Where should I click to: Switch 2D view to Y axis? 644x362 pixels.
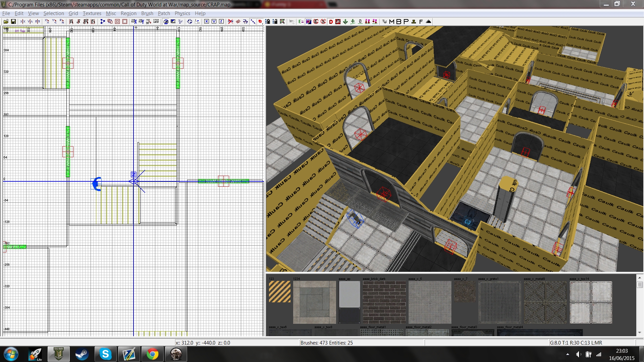(x=214, y=21)
